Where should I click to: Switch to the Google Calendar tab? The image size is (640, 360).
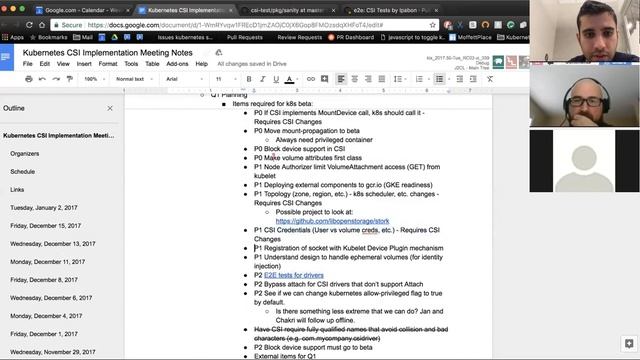click(x=83, y=10)
